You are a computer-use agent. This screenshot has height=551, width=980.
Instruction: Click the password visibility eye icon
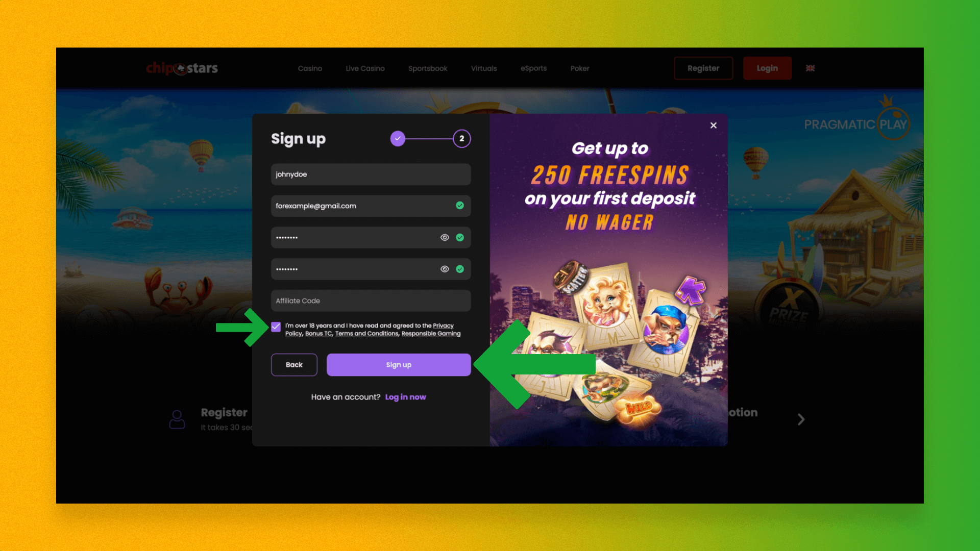point(445,237)
